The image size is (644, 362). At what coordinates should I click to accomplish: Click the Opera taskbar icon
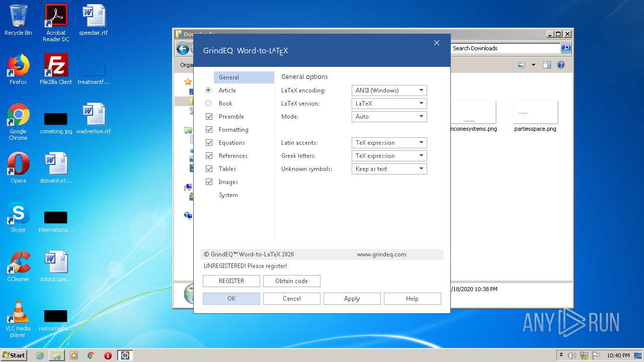pyautogui.click(x=108, y=355)
